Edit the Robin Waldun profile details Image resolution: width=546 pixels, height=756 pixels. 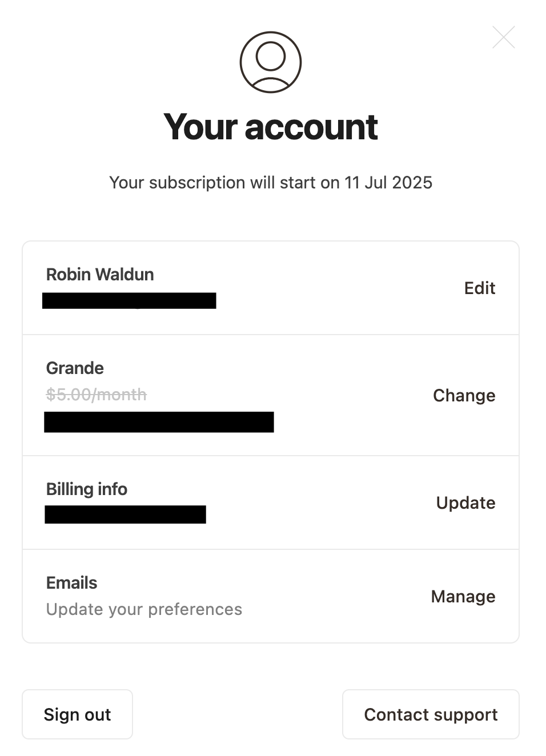pyautogui.click(x=480, y=288)
